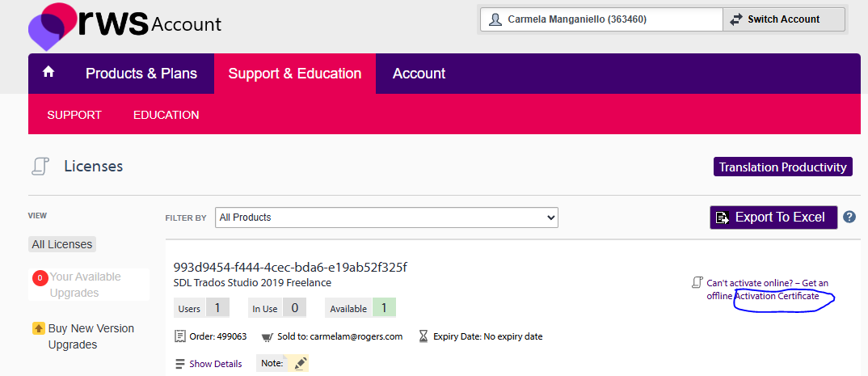Select the EDUCATION submenu item
The height and width of the screenshot is (376, 868).
click(x=166, y=115)
